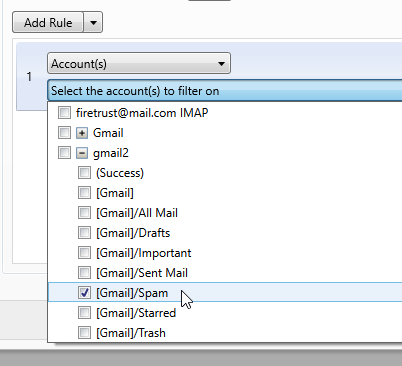Click rule number 1 label

pyautogui.click(x=29, y=77)
